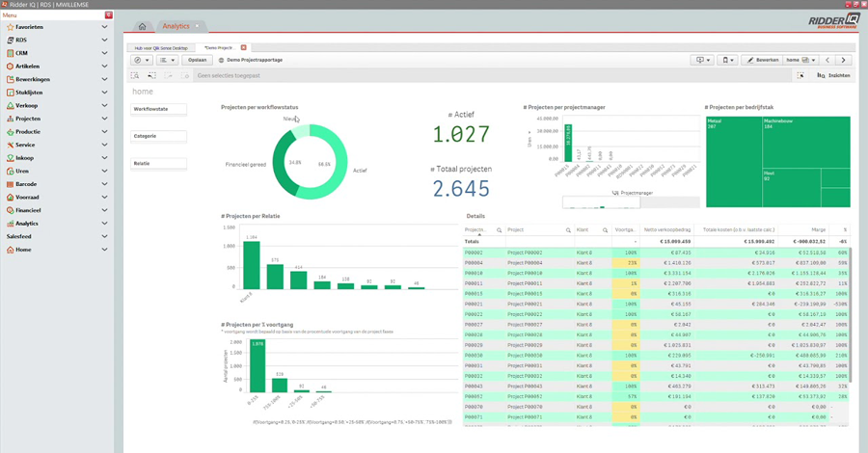Expand the Projecten menu section

coord(57,119)
